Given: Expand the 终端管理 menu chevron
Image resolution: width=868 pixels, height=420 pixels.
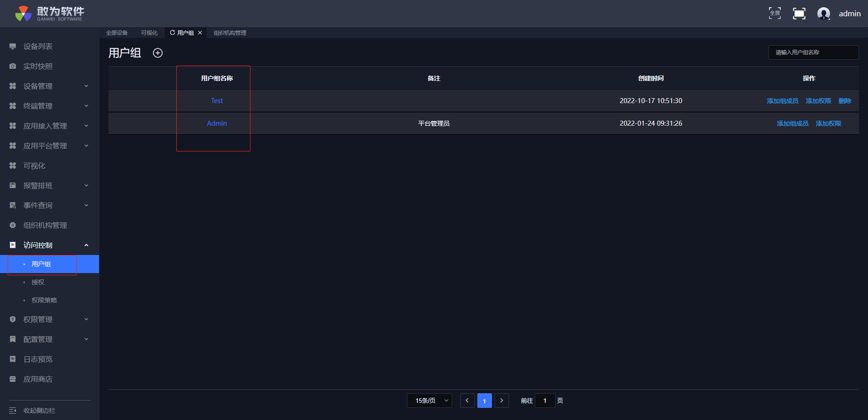Looking at the screenshot, I should tap(86, 106).
